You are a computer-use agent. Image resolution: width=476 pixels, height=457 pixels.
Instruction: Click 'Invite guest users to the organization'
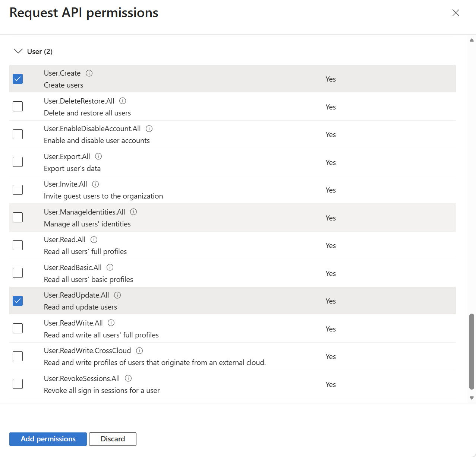103,196
